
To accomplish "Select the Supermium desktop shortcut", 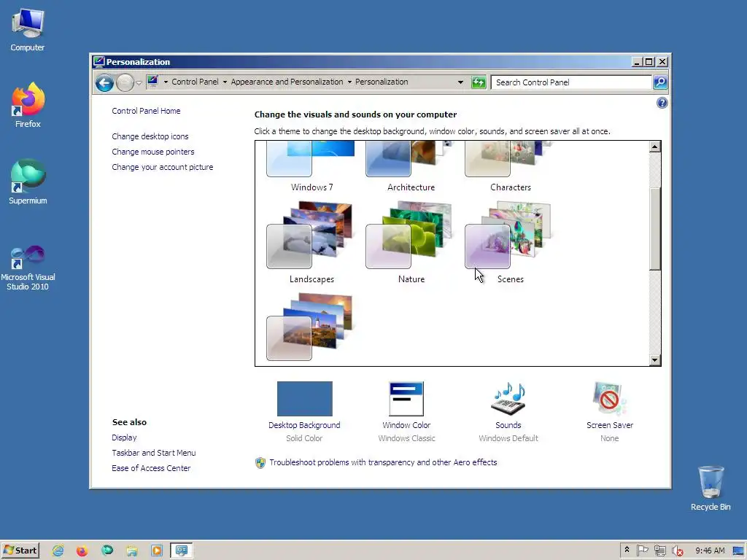I will [28, 182].
